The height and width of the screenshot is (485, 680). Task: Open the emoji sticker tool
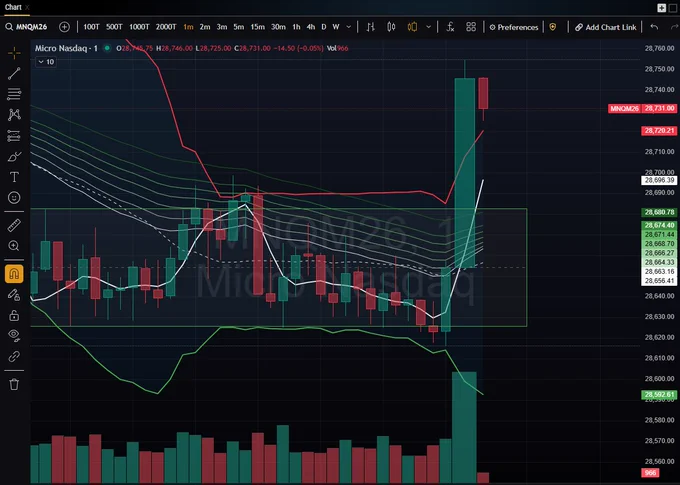click(14, 198)
